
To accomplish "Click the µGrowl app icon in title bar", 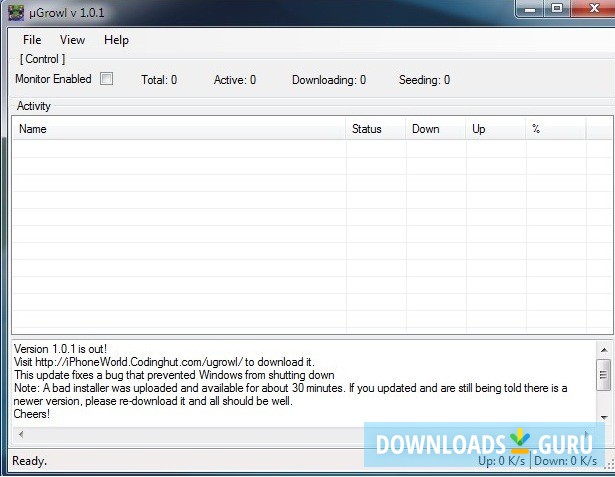I will (x=16, y=13).
